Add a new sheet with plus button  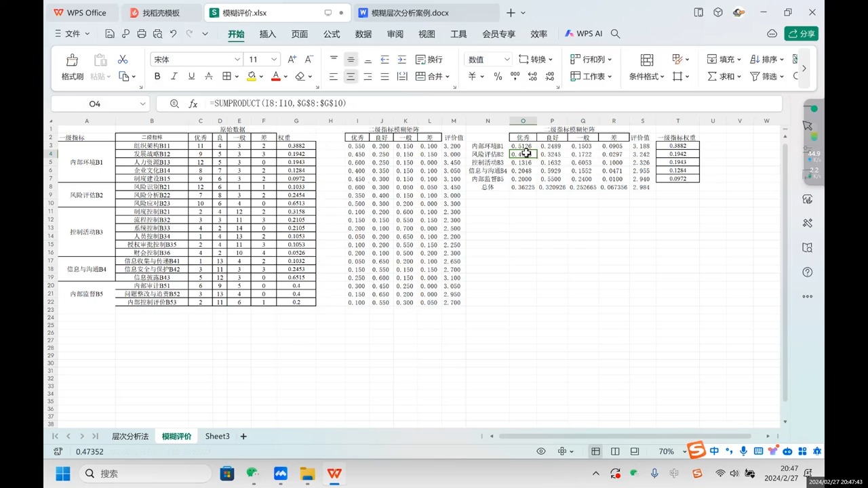point(243,436)
